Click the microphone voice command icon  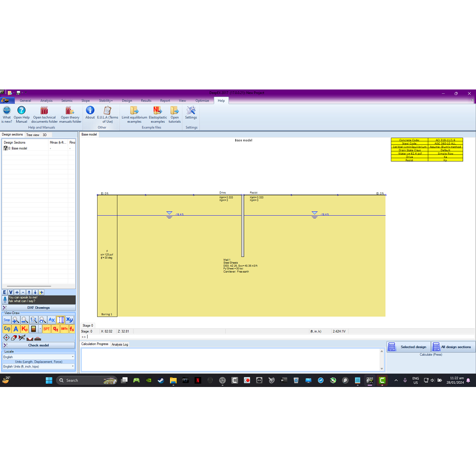[x=5, y=299]
